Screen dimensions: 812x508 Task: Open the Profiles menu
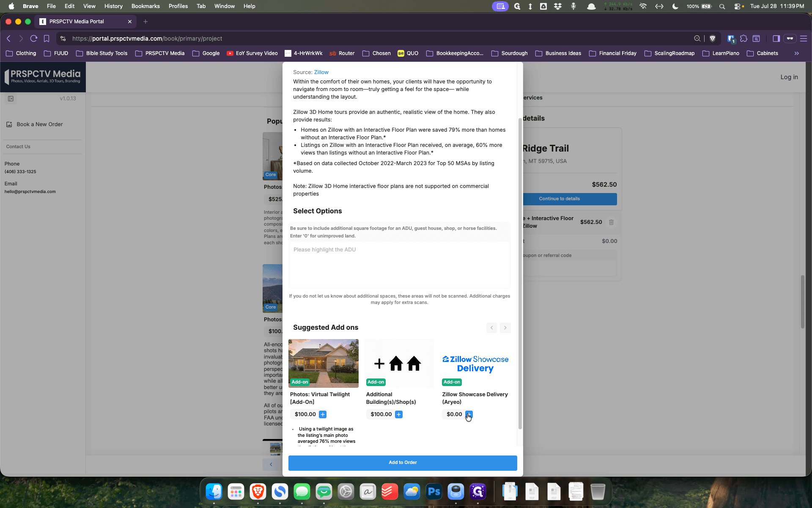coord(178,6)
